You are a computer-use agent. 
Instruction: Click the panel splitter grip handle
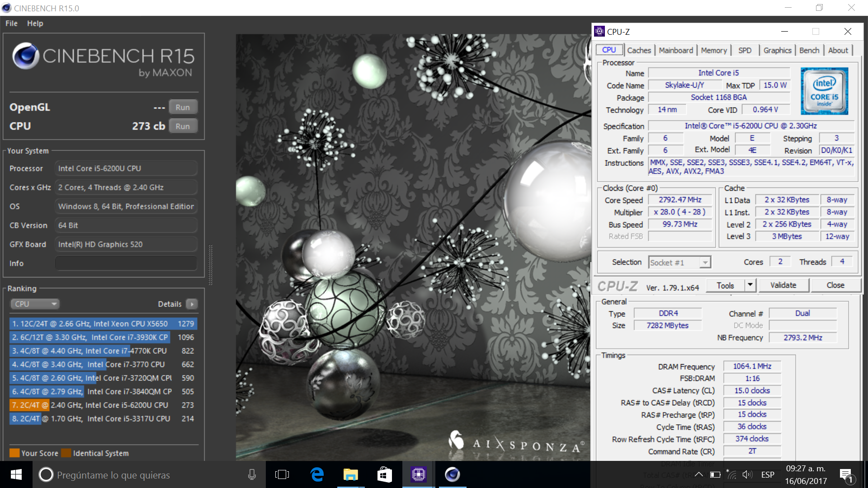click(210, 265)
